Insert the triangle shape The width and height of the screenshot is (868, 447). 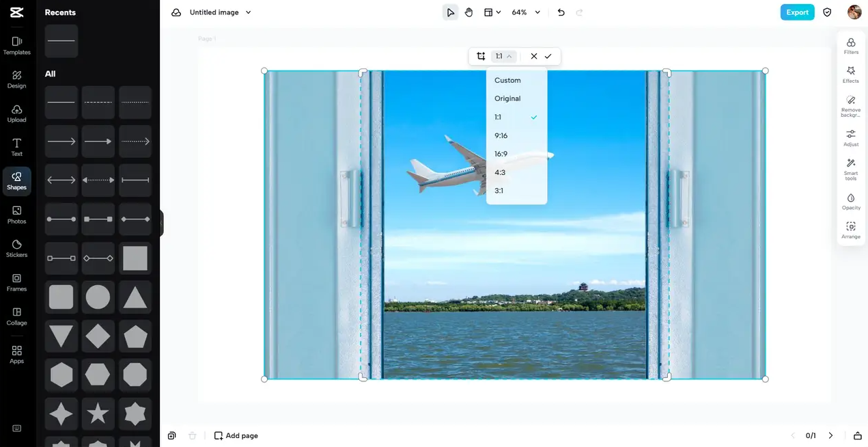pos(135,297)
